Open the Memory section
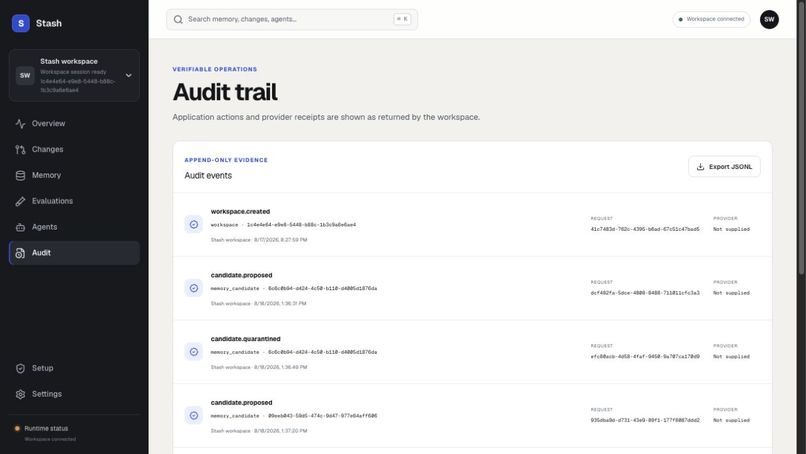Screen dimensions: 806x454 pyautogui.click(x=74, y=175)
